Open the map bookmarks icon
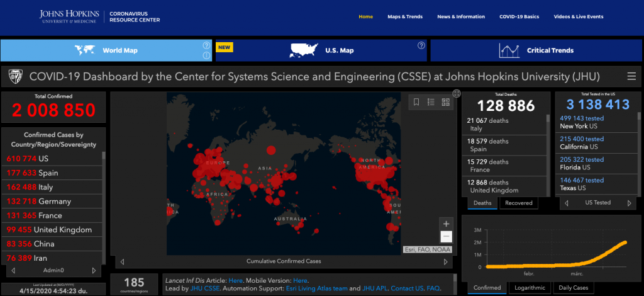Viewport: 644px width, 296px height. (416, 102)
